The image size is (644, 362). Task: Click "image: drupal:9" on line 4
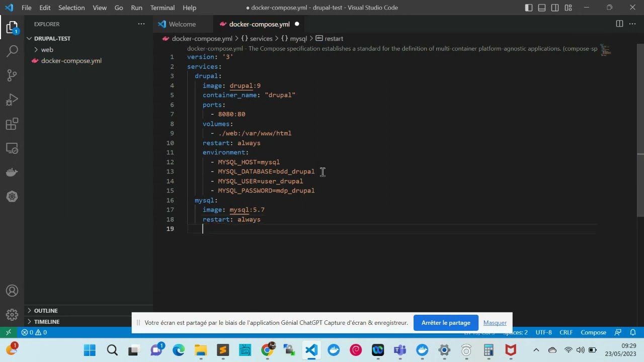tap(231, 85)
